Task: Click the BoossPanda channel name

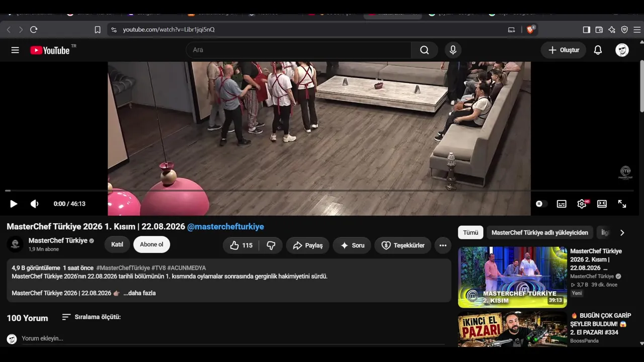Action: 584,341
